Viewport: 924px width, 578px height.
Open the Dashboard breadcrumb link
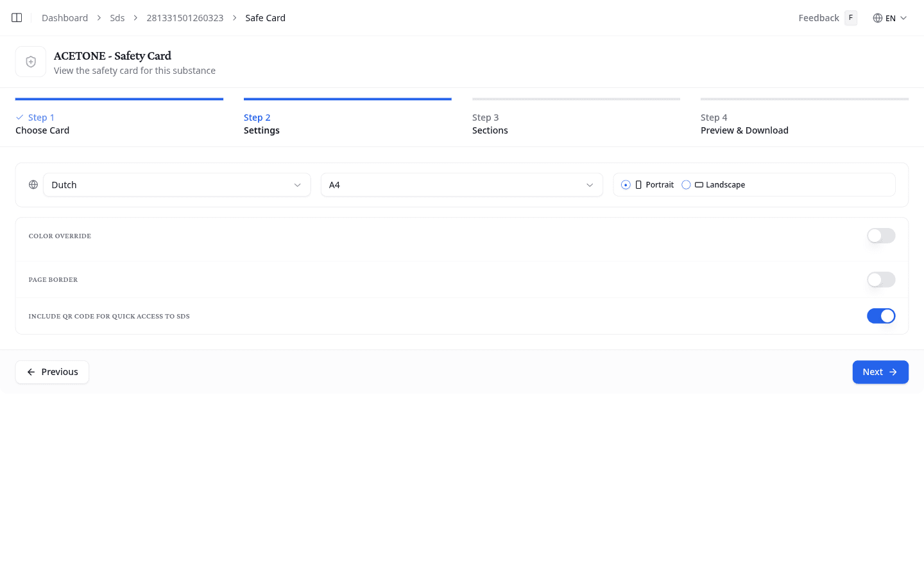64,17
